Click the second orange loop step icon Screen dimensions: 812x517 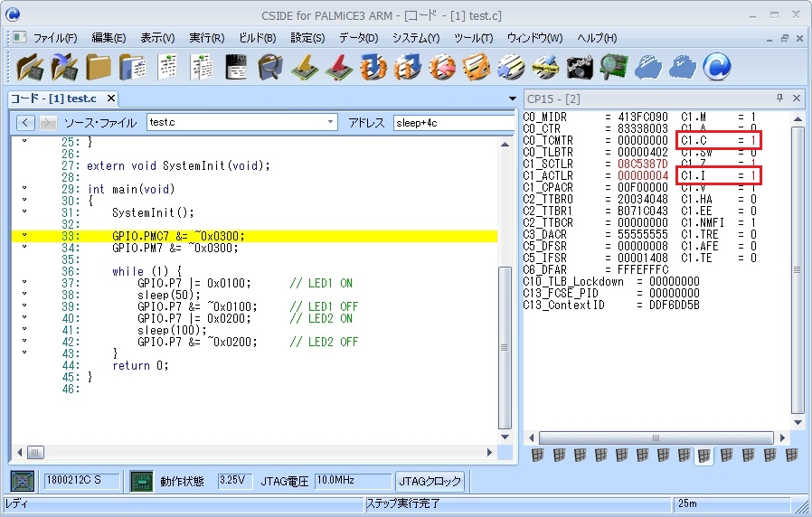408,67
